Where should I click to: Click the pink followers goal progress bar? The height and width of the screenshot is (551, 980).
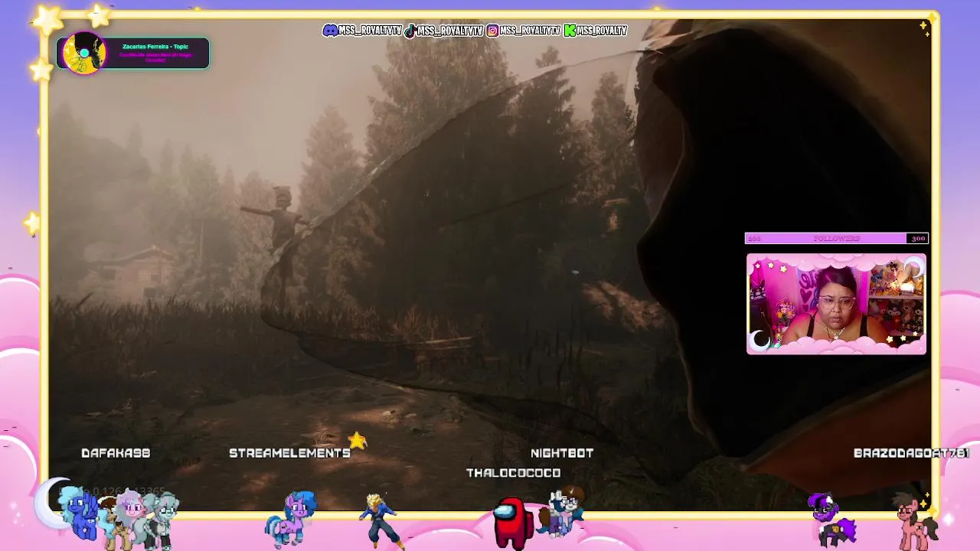tap(836, 238)
